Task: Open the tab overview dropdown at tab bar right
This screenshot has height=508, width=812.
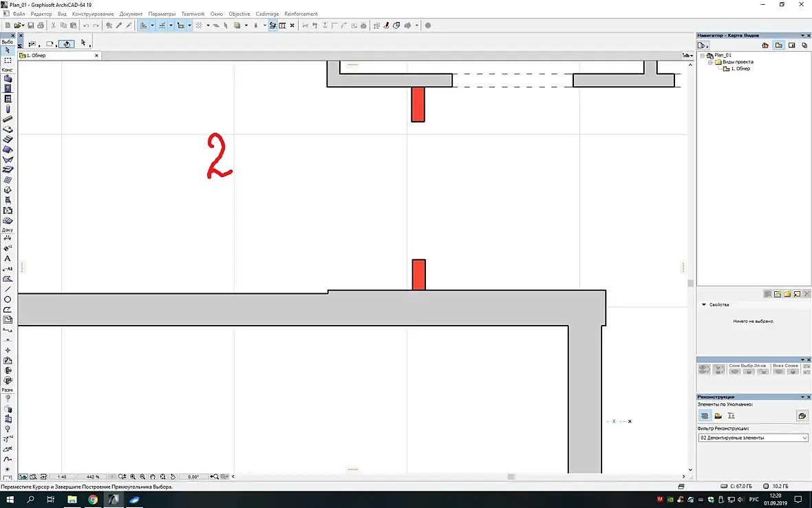Action: (x=687, y=55)
